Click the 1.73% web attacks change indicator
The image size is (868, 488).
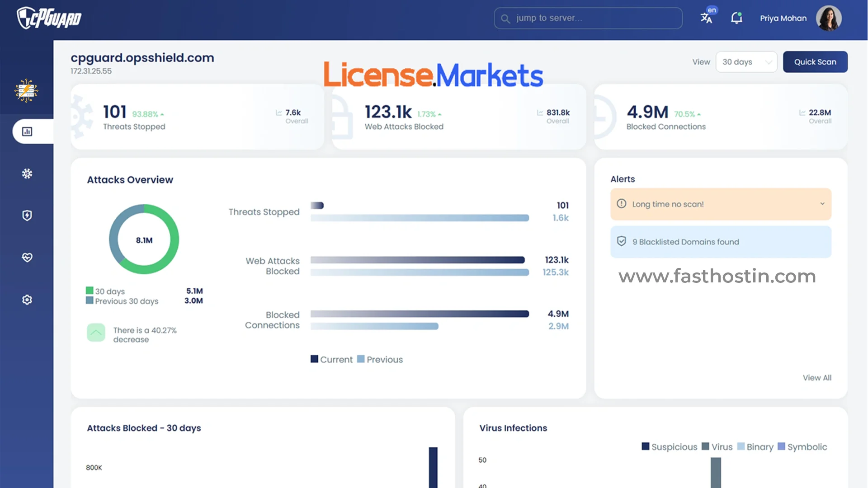pos(429,114)
